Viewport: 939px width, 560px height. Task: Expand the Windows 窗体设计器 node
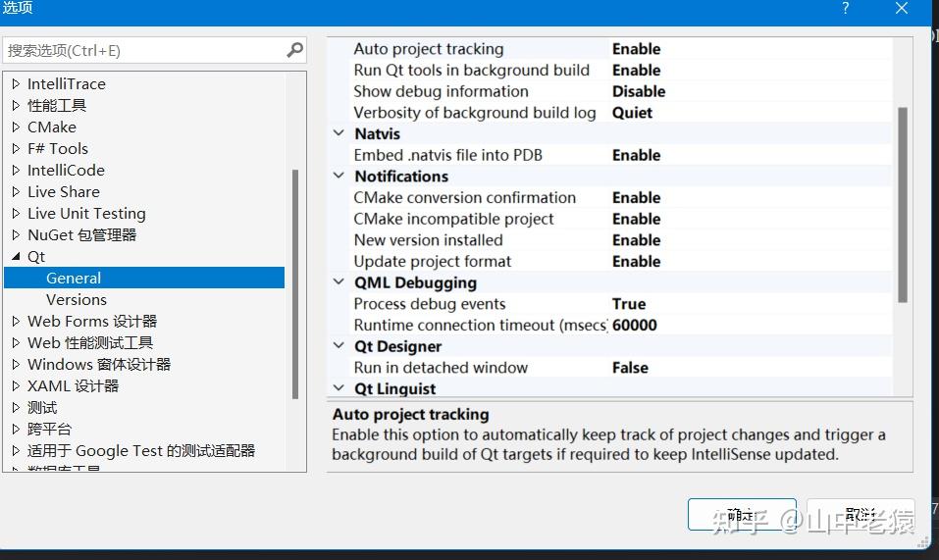point(16,365)
